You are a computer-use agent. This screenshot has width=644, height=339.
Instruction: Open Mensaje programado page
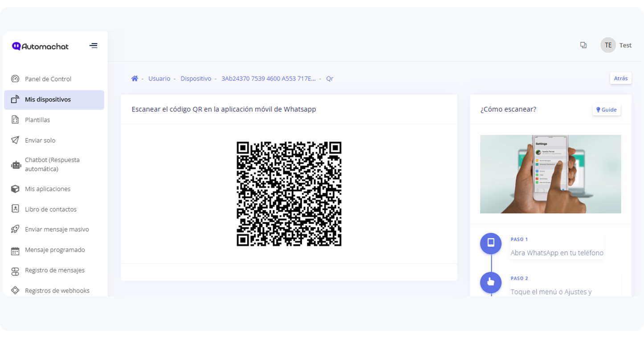point(54,250)
